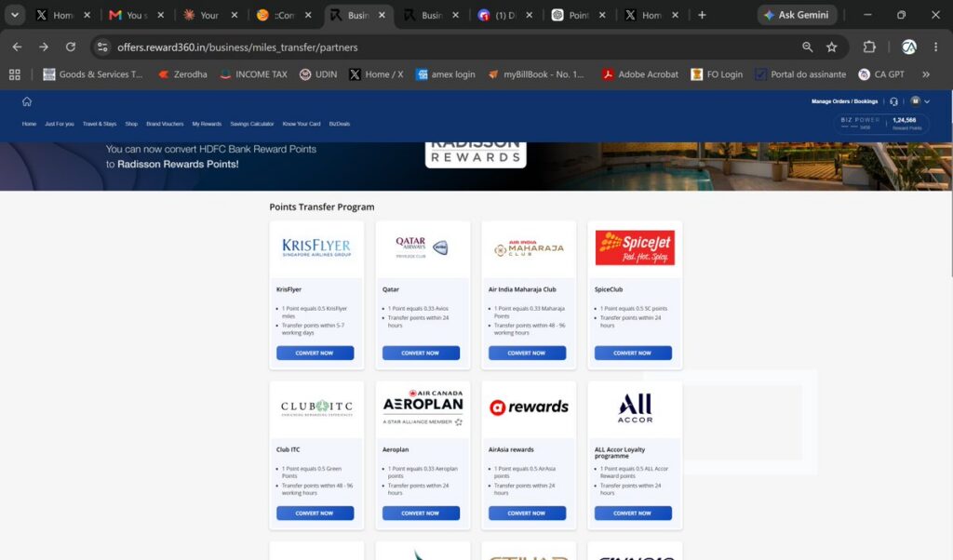
Task: Convert points to ALL Accor programme
Action: click(633, 513)
